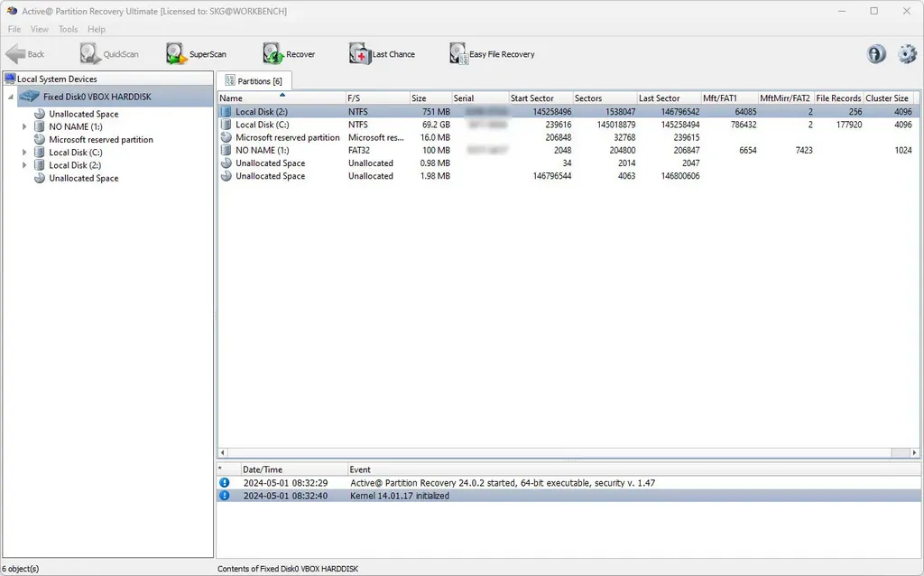The height and width of the screenshot is (576, 924).
Task: Click the 69.2 GB size cell
Action: (x=436, y=125)
